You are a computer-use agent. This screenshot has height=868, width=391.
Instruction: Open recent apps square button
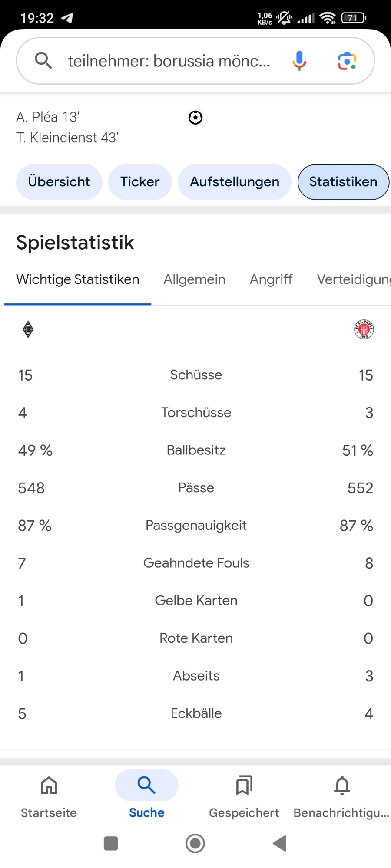pos(111,843)
